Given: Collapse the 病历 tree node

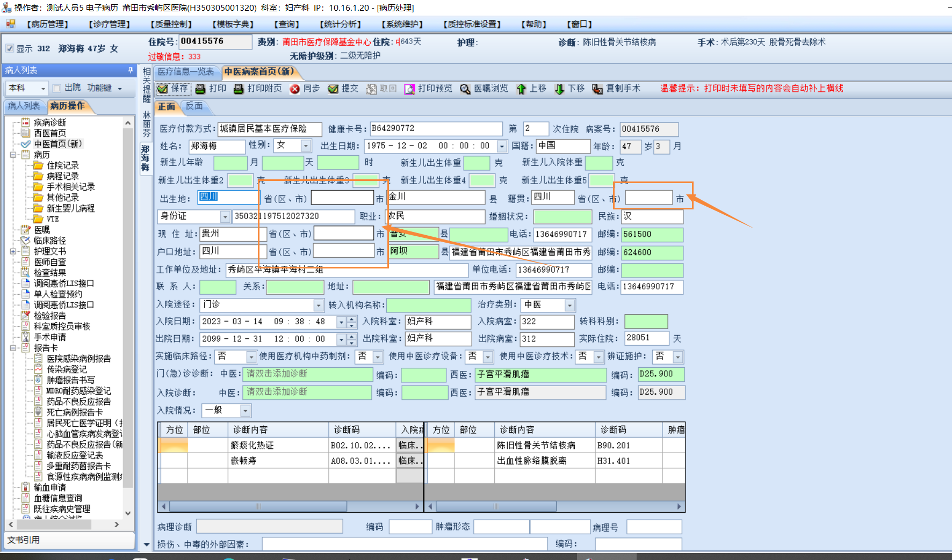Looking at the screenshot, I should pyautogui.click(x=13, y=155).
